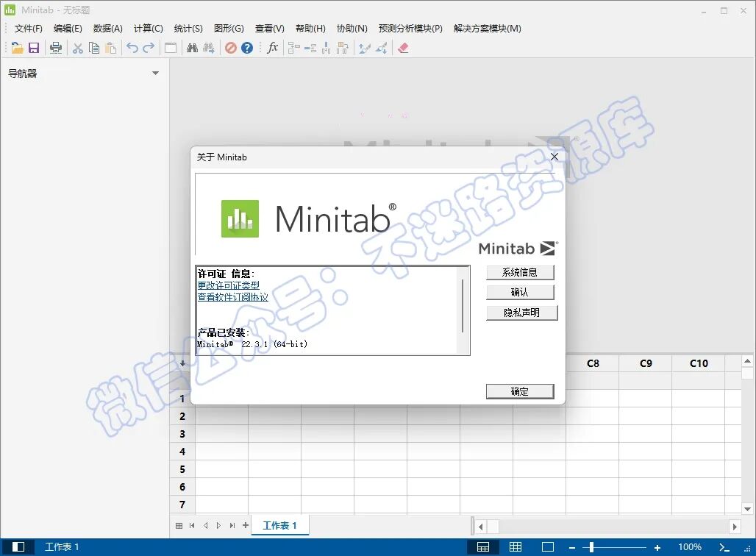Click the second column layout toolbar icon after fx
The width and height of the screenshot is (756, 556).
[310, 48]
